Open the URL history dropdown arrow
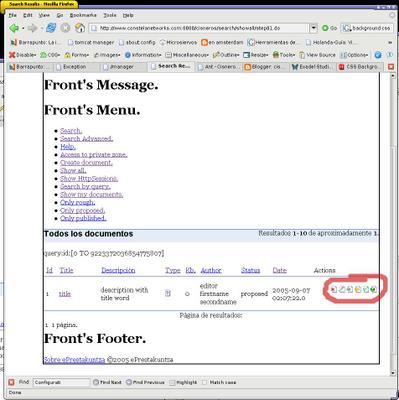This screenshot has height=400, width=399. [313, 28]
